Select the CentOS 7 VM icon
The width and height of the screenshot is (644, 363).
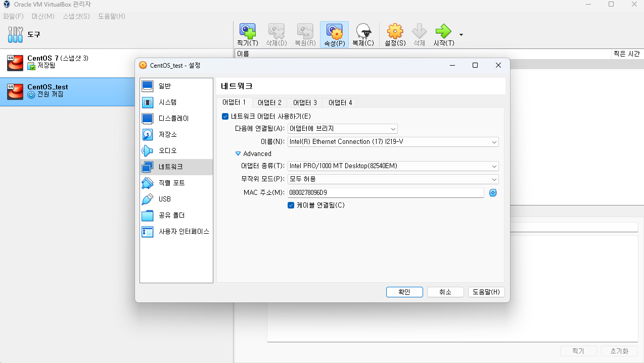coord(15,63)
